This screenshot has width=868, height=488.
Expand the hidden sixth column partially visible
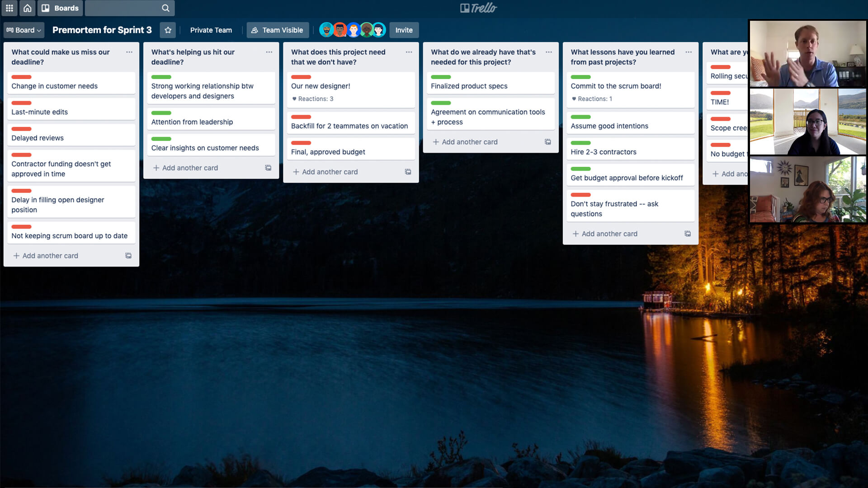(727, 52)
